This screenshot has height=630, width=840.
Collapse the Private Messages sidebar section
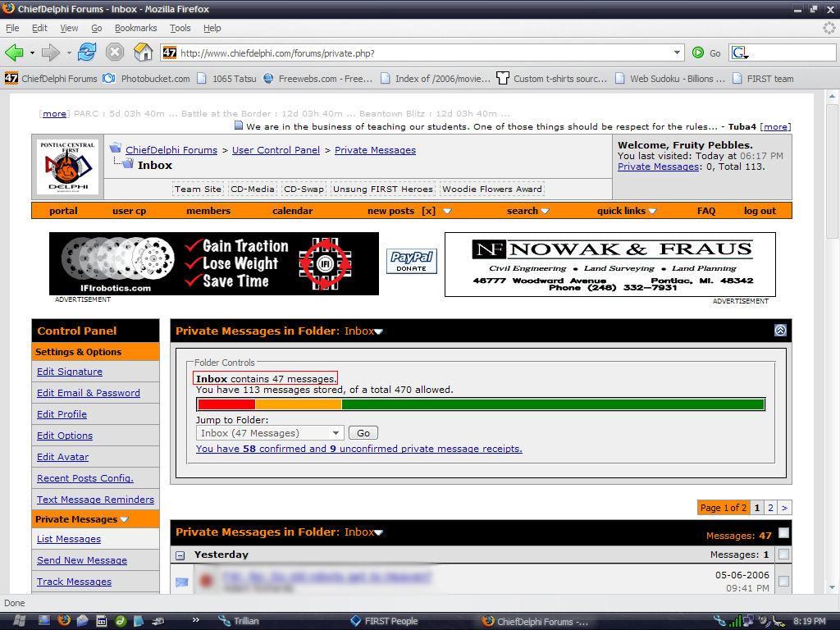click(x=125, y=519)
